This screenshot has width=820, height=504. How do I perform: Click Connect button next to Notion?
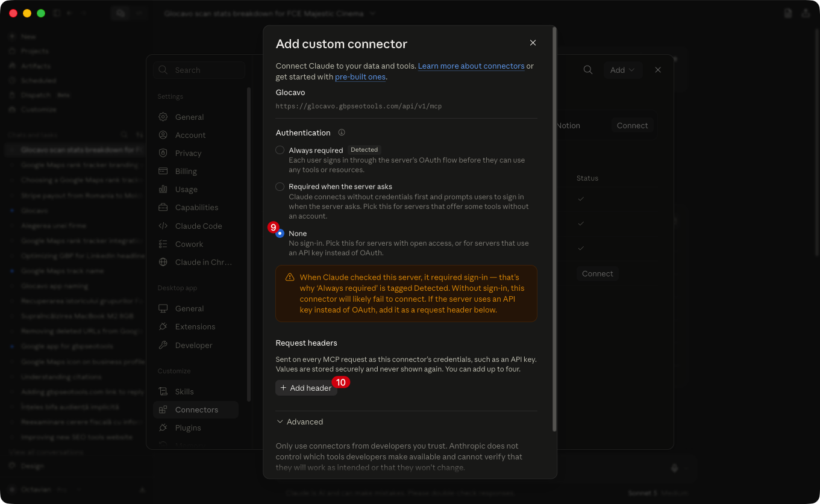pos(632,125)
